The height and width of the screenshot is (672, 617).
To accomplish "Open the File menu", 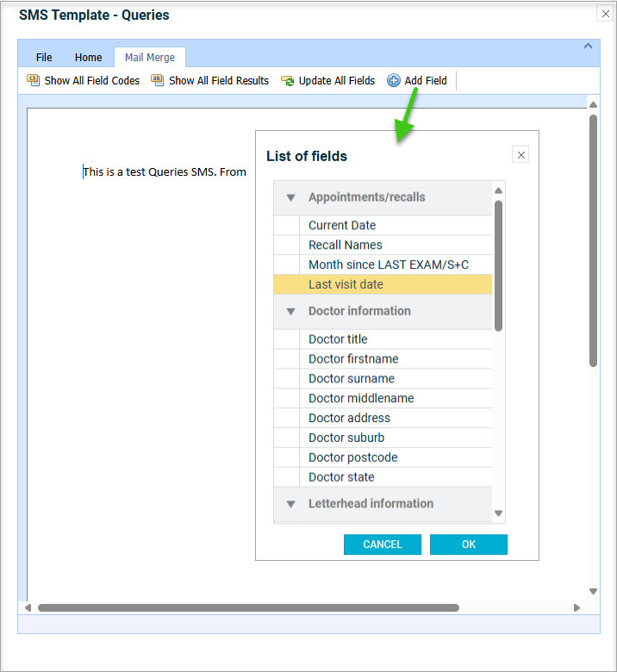I will tap(44, 58).
